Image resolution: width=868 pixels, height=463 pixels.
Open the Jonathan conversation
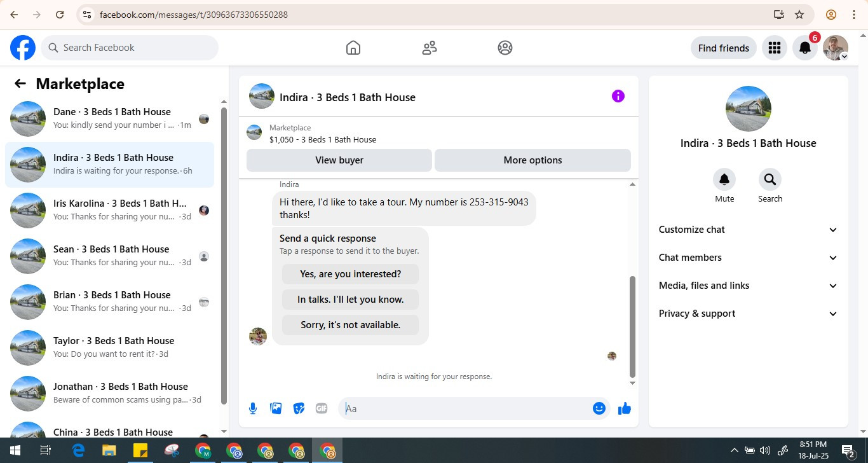(109, 394)
